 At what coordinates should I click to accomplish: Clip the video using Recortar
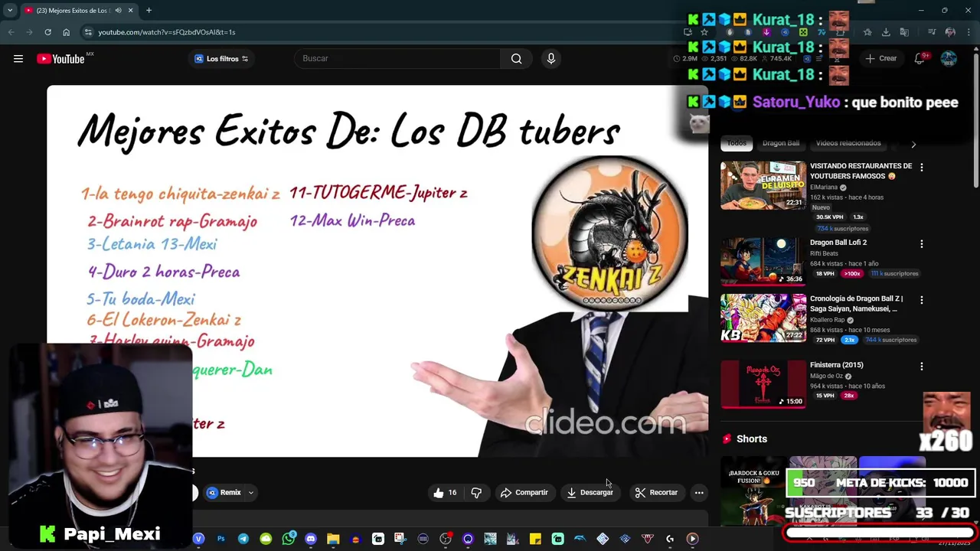click(657, 493)
